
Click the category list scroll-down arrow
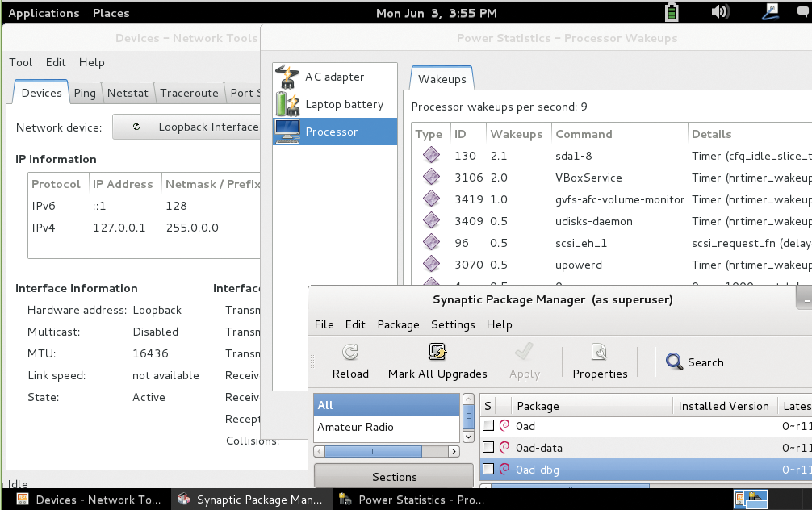[467, 436]
